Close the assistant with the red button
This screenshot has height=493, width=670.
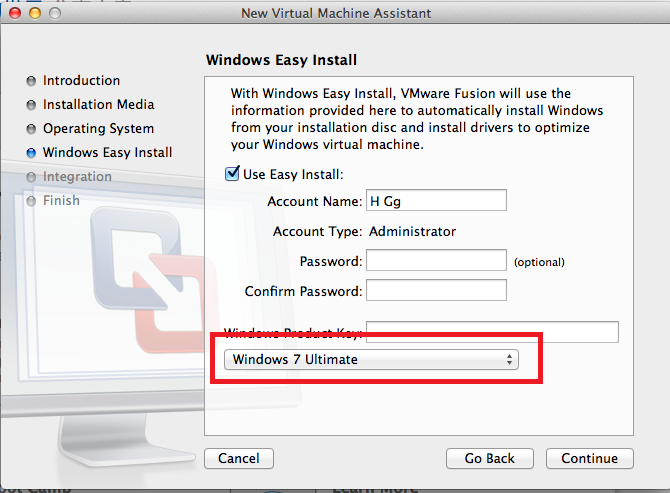[15, 13]
